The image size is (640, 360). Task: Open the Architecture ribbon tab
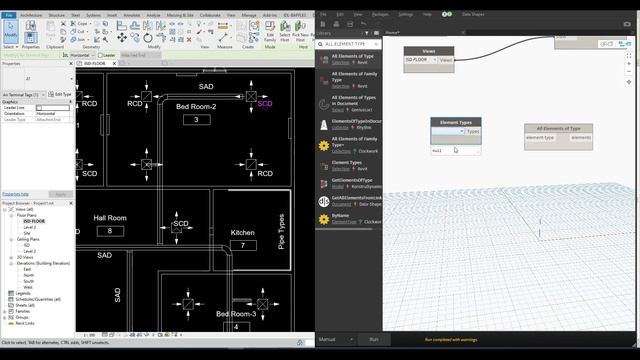[x=31, y=15]
